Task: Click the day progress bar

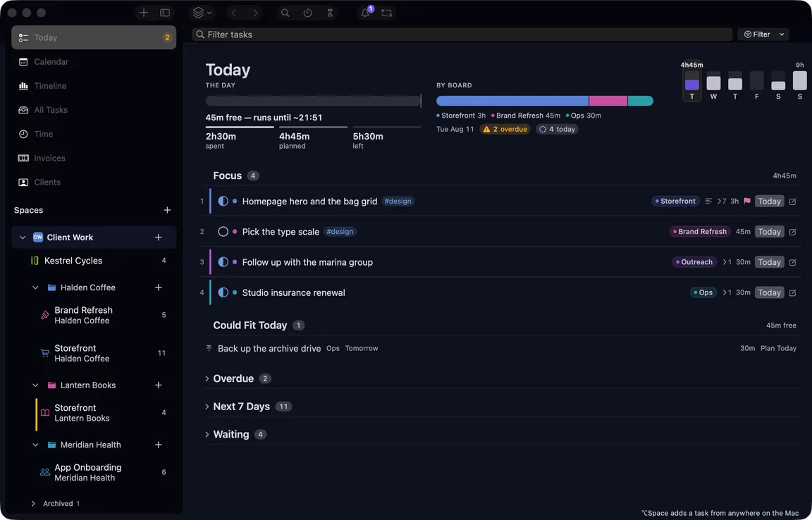Action: [313, 101]
